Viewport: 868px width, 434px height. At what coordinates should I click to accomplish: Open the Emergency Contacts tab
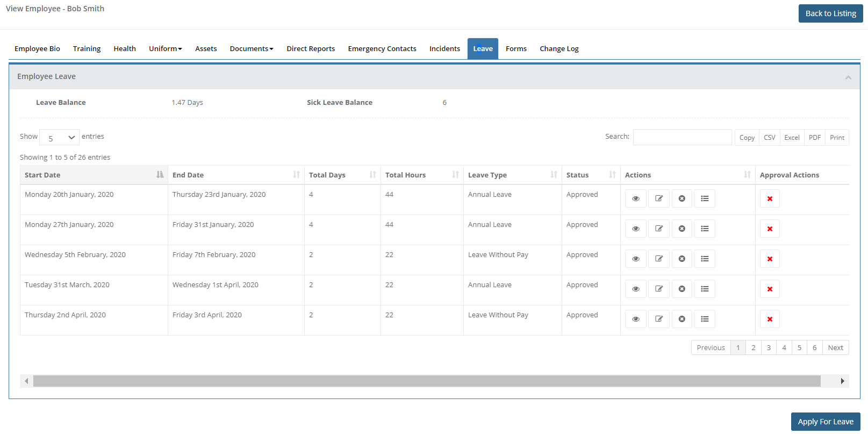click(382, 48)
